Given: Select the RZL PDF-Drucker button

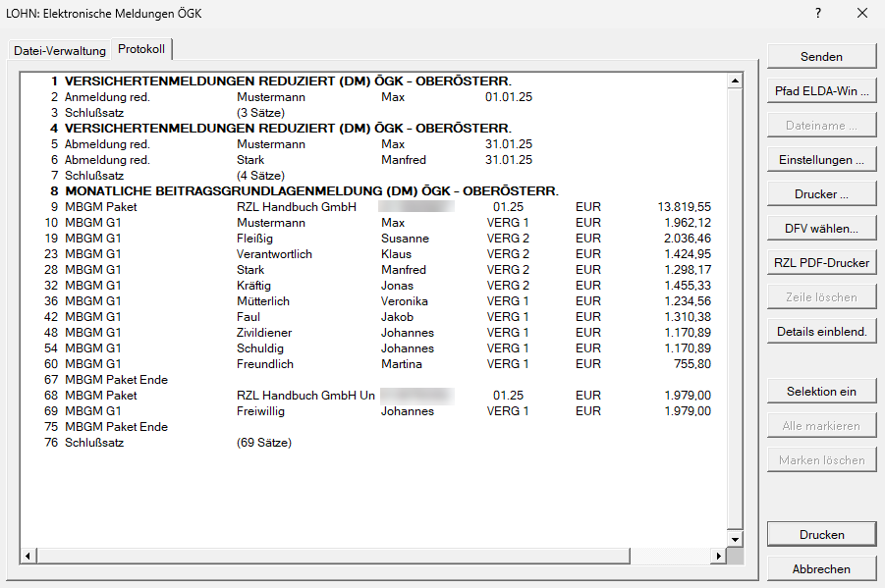Looking at the screenshot, I should point(821,263).
